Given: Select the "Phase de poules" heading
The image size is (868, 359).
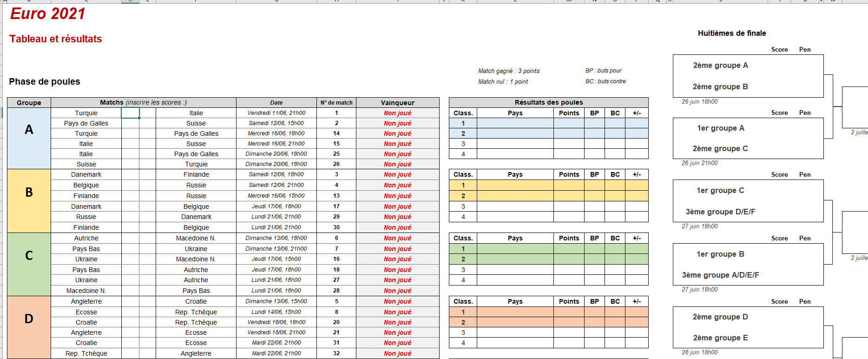Looking at the screenshot, I should point(45,81).
